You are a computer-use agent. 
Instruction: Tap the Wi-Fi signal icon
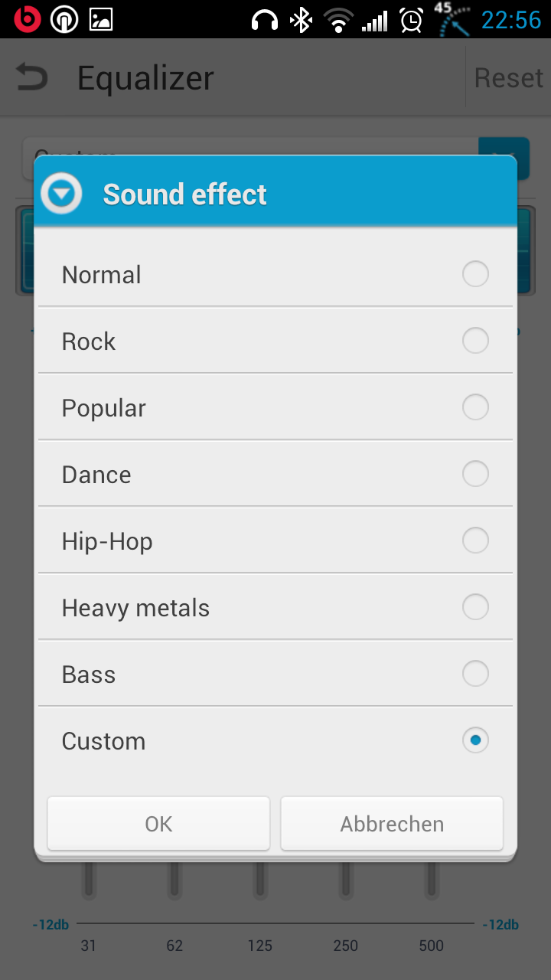pyautogui.click(x=337, y=20)
